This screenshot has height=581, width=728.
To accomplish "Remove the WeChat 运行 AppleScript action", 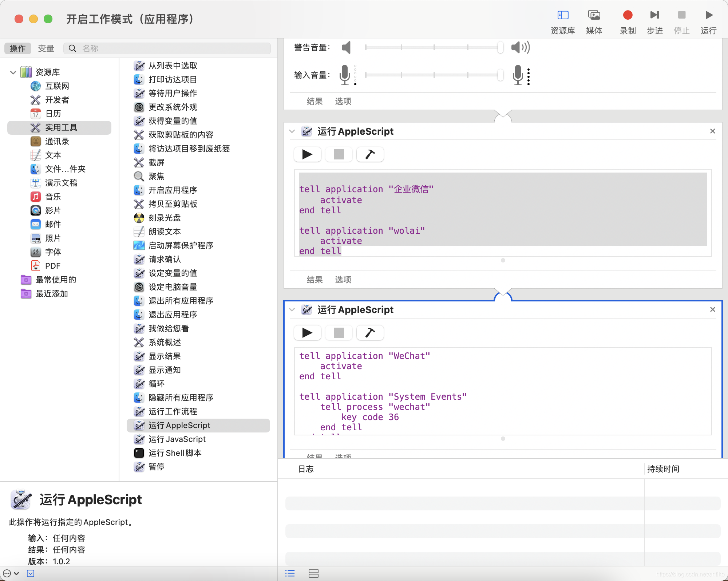I will point(713,309).
